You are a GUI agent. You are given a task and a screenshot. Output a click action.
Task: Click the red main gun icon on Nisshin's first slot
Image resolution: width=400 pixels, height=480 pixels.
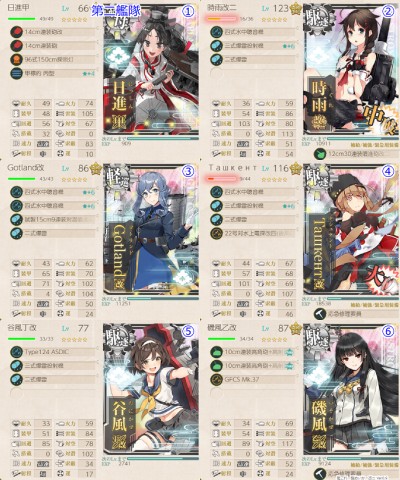click(x=16, y=32)
